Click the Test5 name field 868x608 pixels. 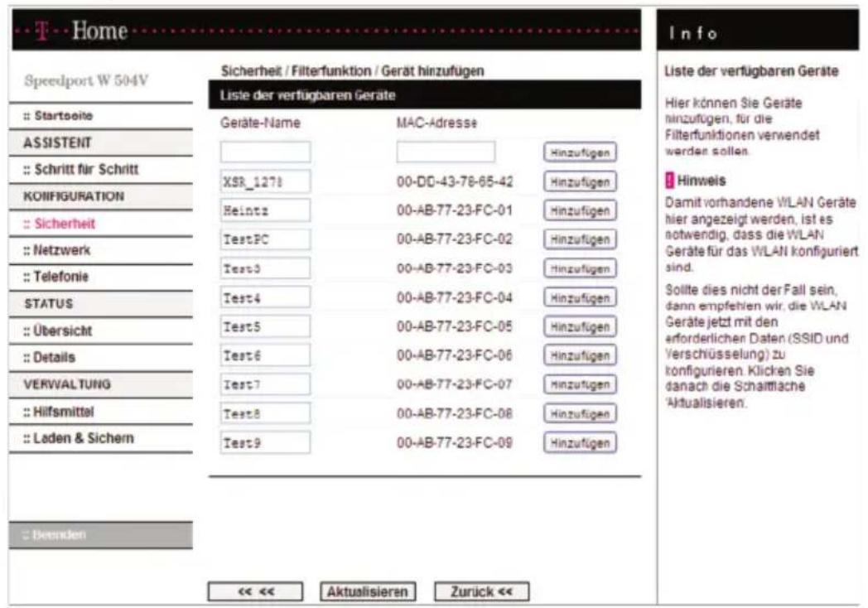[265, 326]
